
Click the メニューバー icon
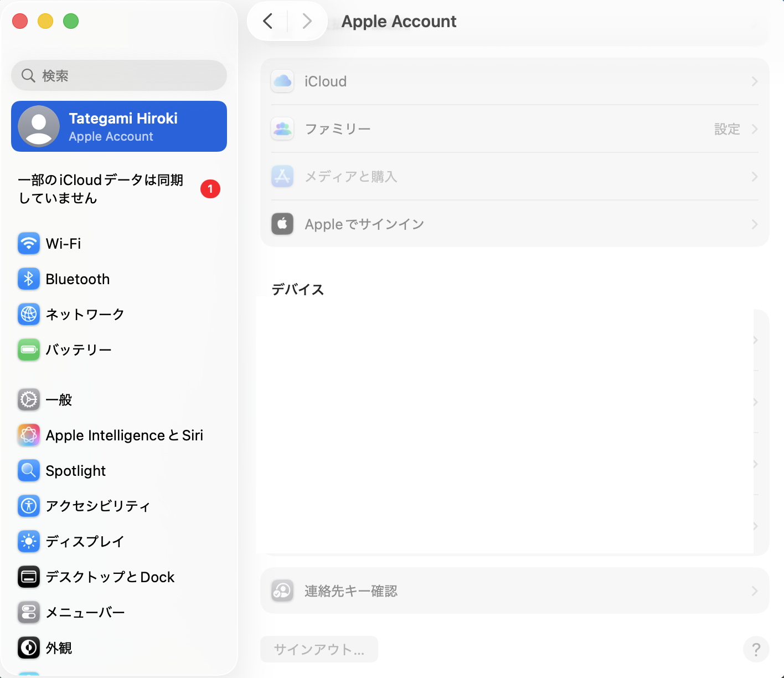[x=29, y=612]
